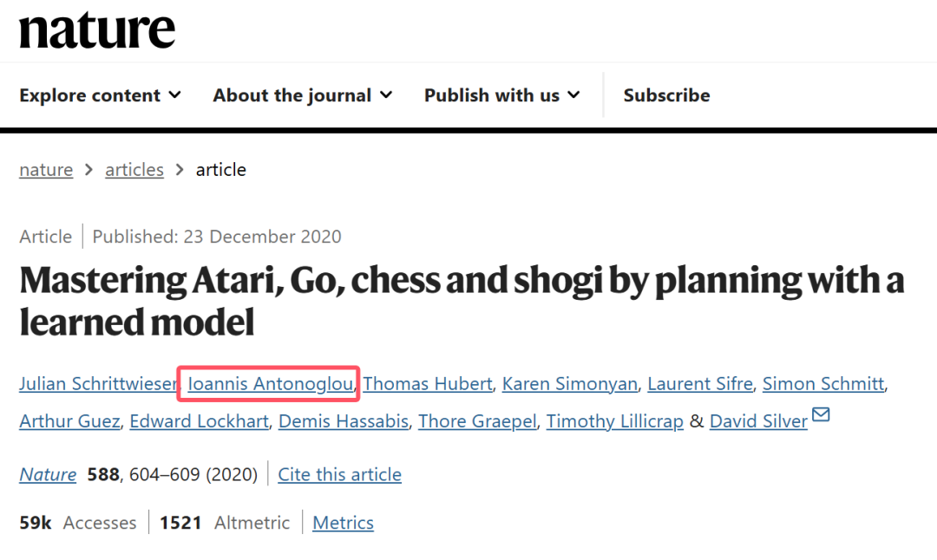The height and width of the screenshot is (560, 937).
Task: Open Thomas Hubert's author details
Action: pyautogui.click(x=428, y=384)
